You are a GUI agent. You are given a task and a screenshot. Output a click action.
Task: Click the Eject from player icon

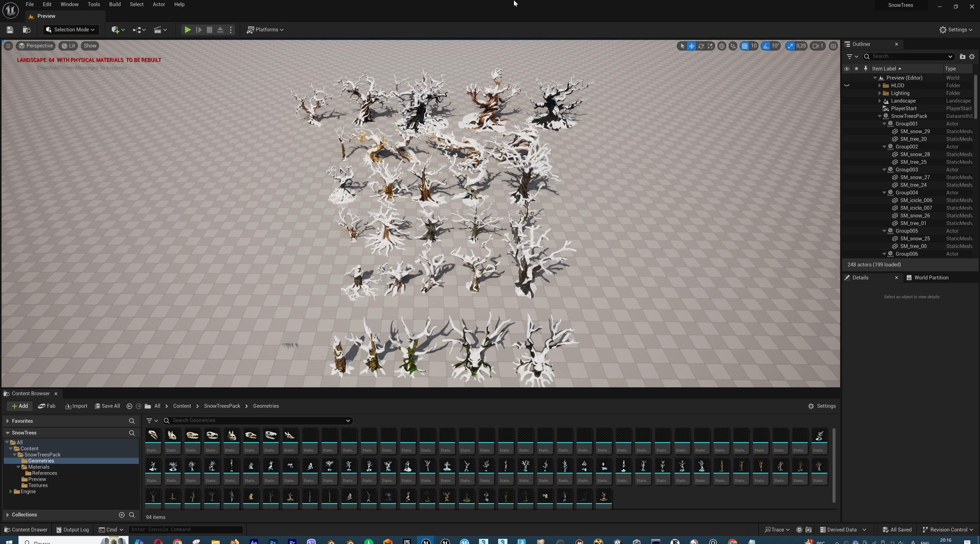coord(220,30)
